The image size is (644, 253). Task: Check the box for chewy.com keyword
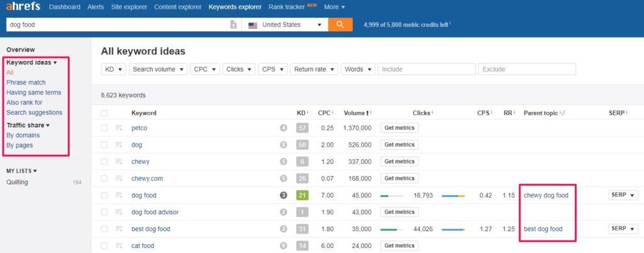tap(104, 179)
